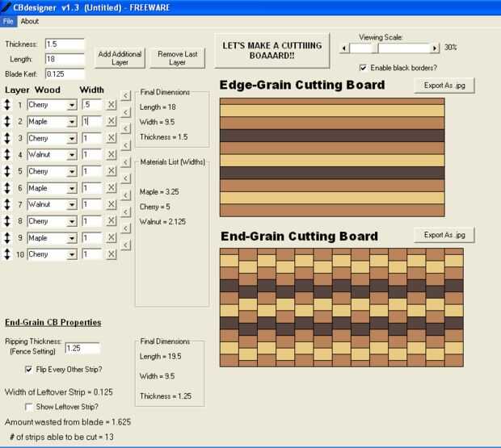The image size is (501, 448).
Task: Open layer 1 Cherry wood dropdown
Action: [72, 105]
